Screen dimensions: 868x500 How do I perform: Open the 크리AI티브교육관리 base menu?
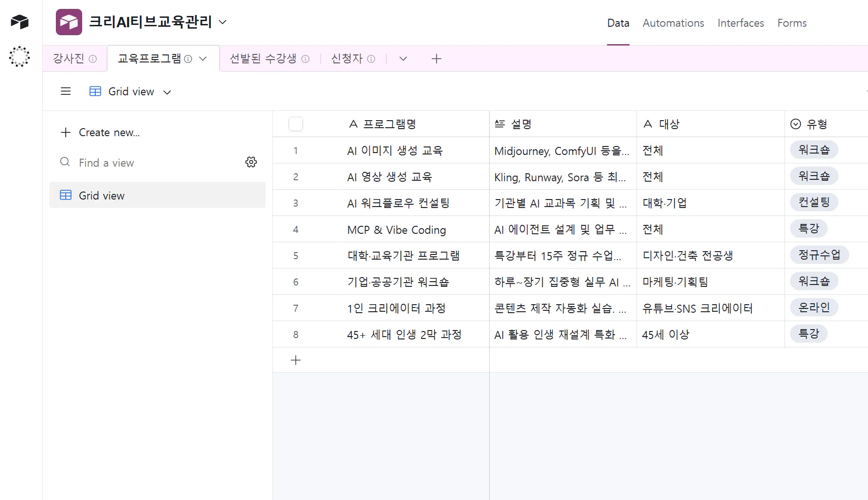223,22
